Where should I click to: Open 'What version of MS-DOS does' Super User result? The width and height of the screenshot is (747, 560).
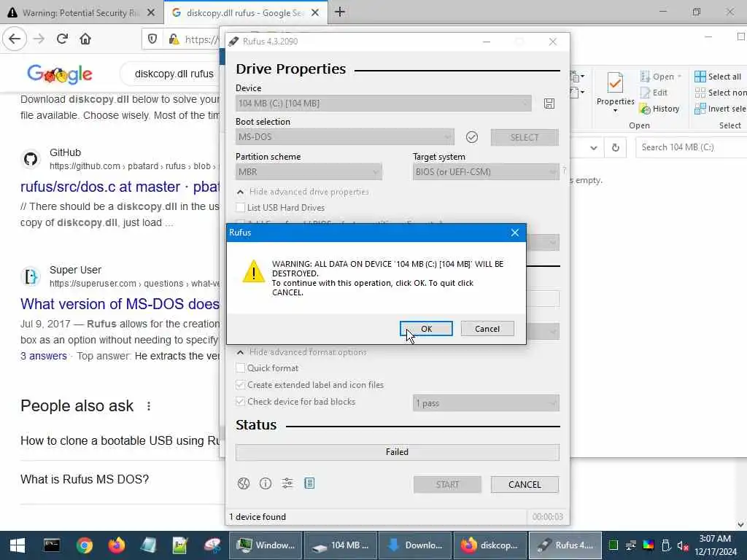[x=120, y=304]
